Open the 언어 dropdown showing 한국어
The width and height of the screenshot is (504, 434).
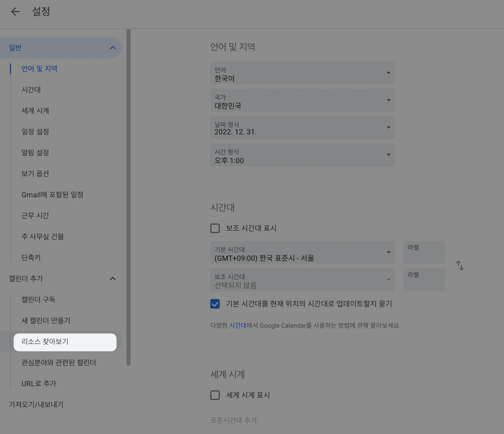(302, 73)
